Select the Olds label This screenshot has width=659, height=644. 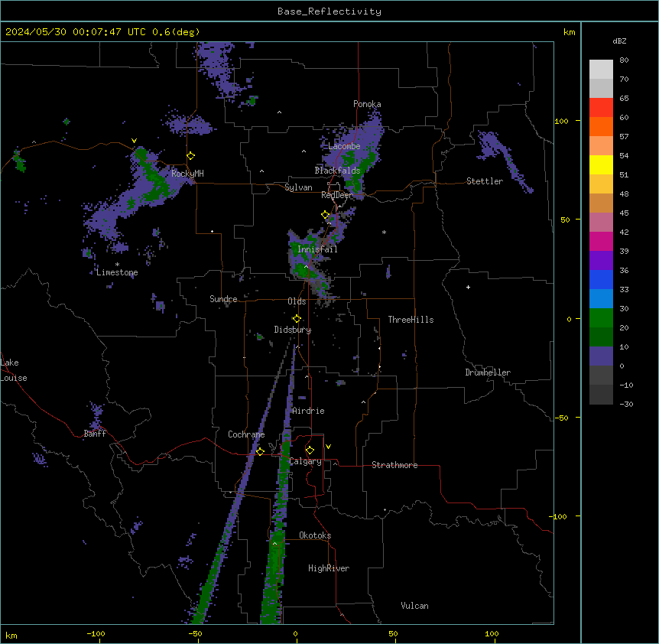(x=297, y=301)
